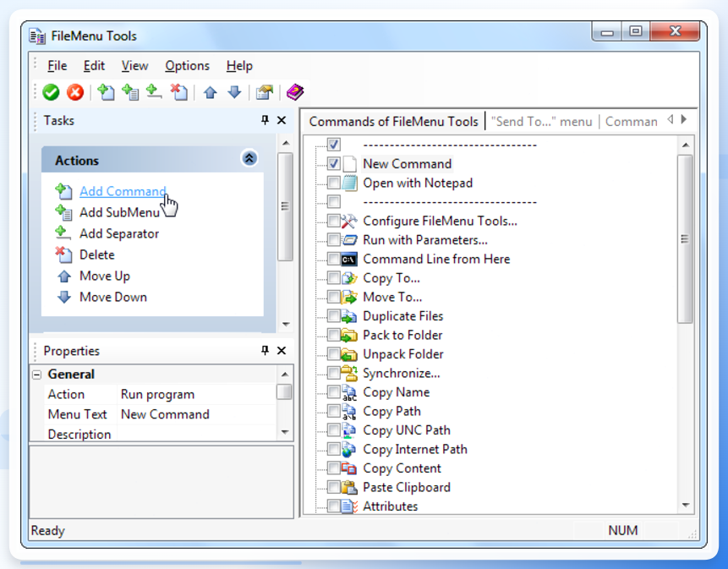Tick the Move To... checkbox

coord(333,297)
